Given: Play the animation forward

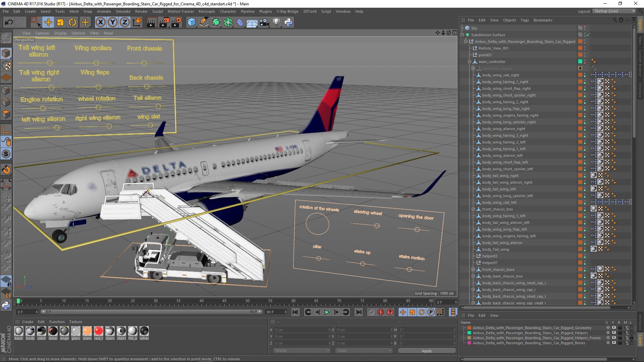Looking at the screenshot, I should pyautogui.click(x=327, y=312).
